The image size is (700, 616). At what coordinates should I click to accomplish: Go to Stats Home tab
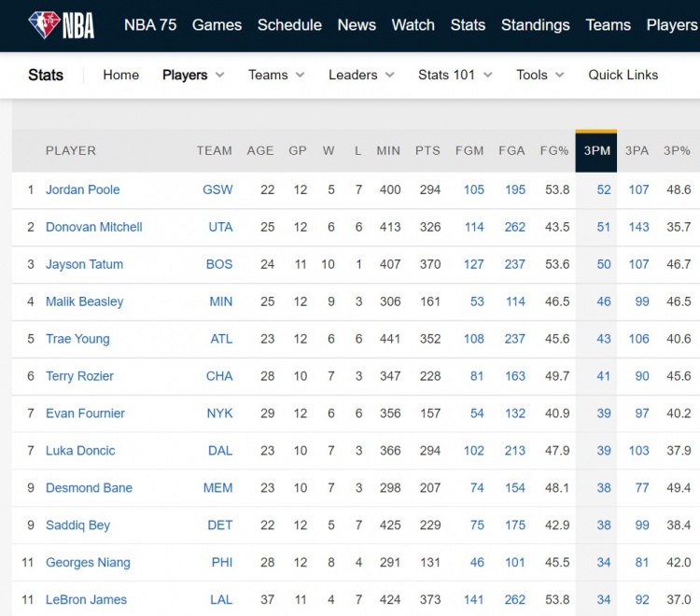120,75
